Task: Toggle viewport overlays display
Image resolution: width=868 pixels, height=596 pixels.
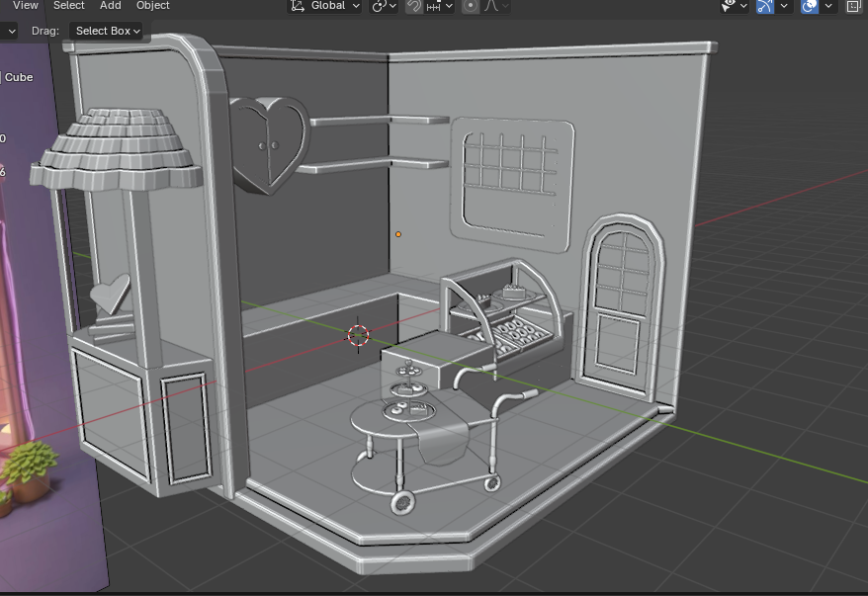Action: pyautogui.click(x=810, y=6)
